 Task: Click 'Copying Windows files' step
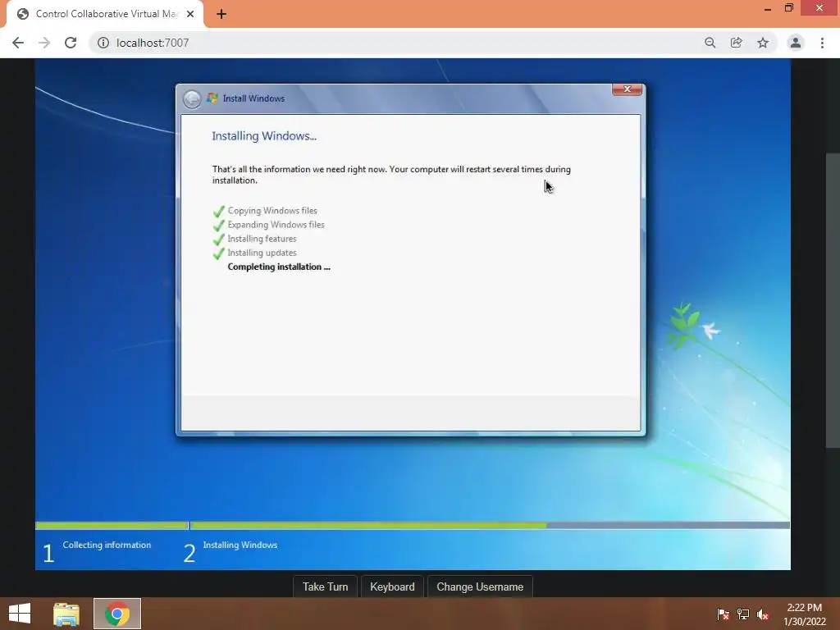click(x=272, y=211)
